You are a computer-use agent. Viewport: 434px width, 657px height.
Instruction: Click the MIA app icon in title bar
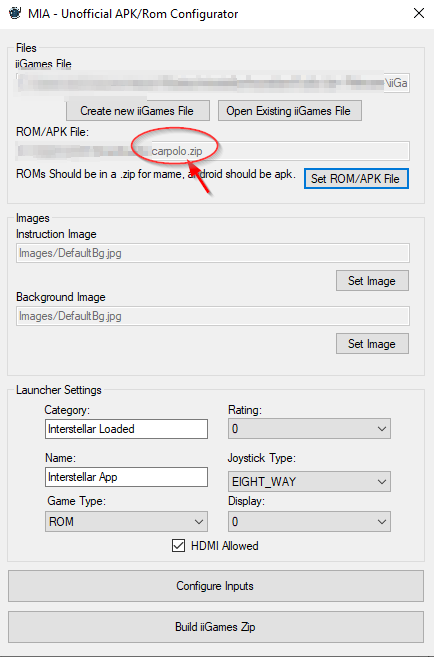[x=15, y=13]
